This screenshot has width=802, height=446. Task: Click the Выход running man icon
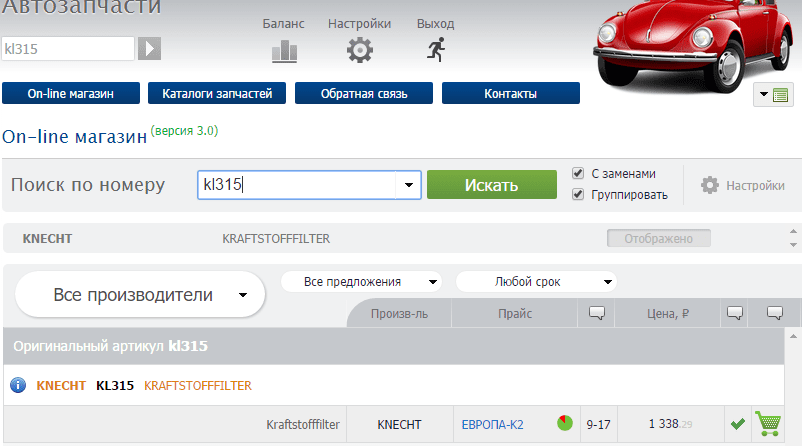(435, 49)
